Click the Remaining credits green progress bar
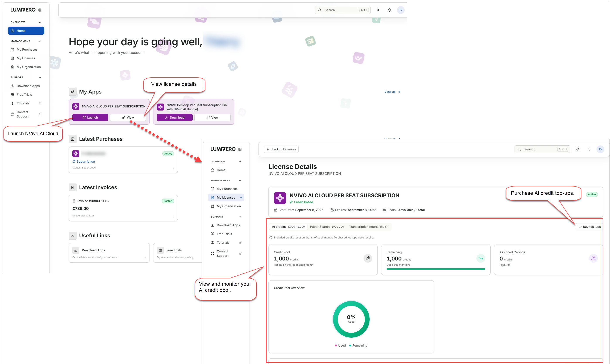This screenshot has height=364, width=610. tap(436, 269)
